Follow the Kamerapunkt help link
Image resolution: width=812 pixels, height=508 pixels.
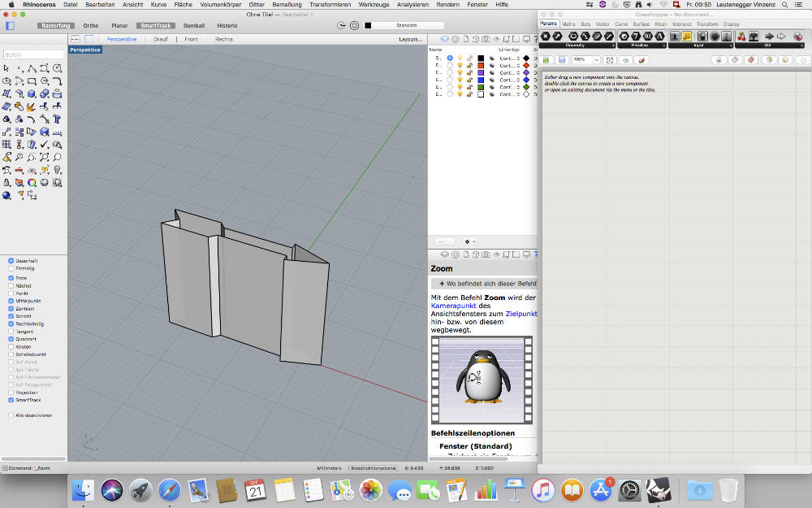[x=453, y=306]
